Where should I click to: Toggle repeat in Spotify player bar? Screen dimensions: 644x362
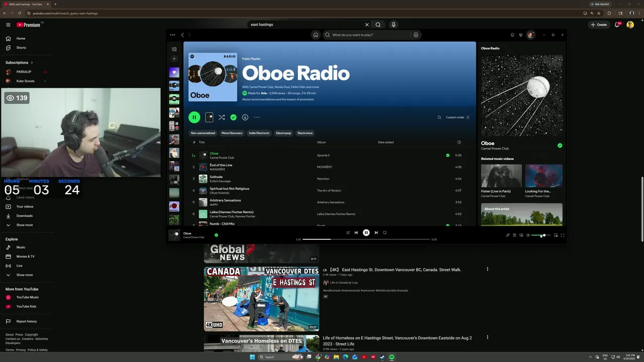point(385,233)
